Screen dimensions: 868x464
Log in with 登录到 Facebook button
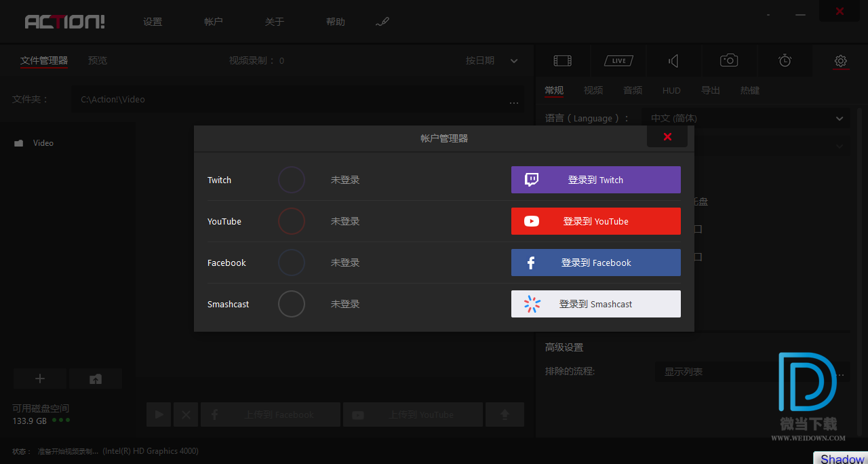(x=596, y=263)
